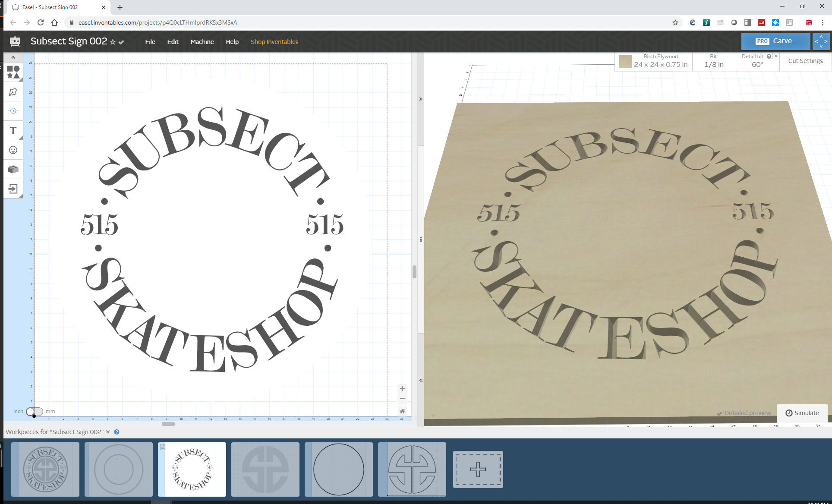Add a new workpiece

478,469
